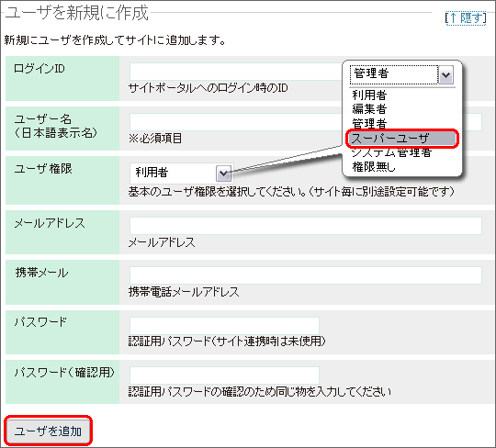Select システム管理者 in the popup list
Image resolution: width=496 pixels, height=448 pixels.
pos(391,152)
